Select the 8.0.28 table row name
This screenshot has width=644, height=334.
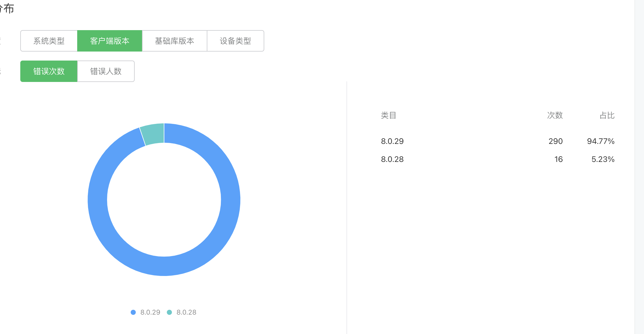tap(392, 159)
